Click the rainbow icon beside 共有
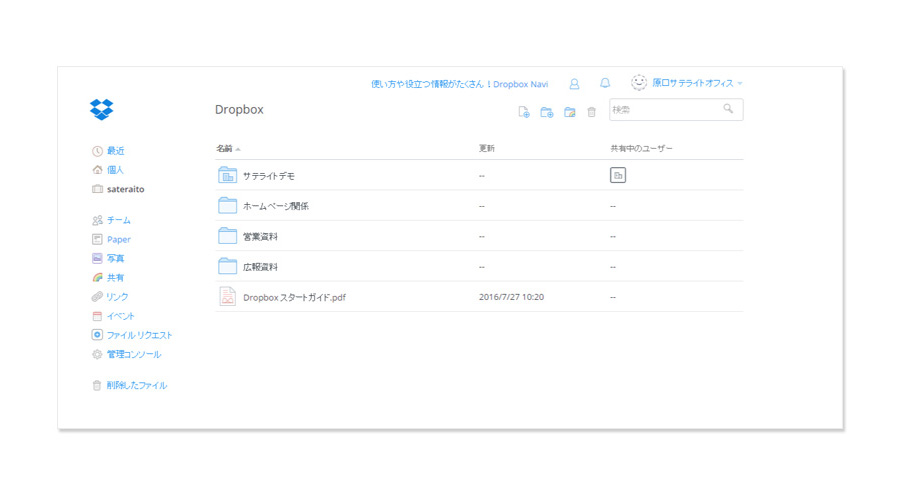This screenshot has width=900, height=500. click(97, 278)
